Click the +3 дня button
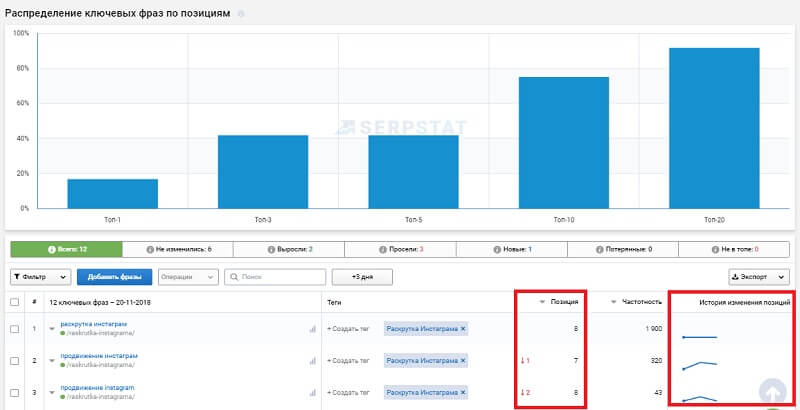 [361, 276]
